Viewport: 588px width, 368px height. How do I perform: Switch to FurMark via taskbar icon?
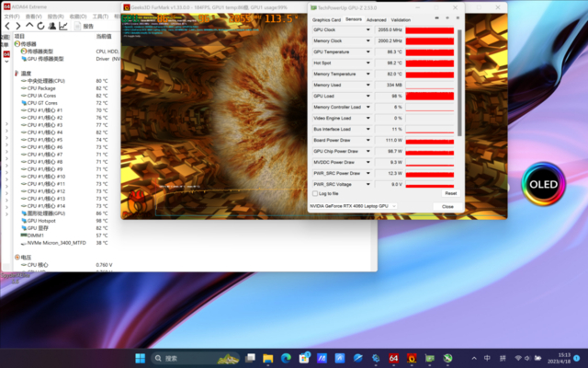(412, 358)
